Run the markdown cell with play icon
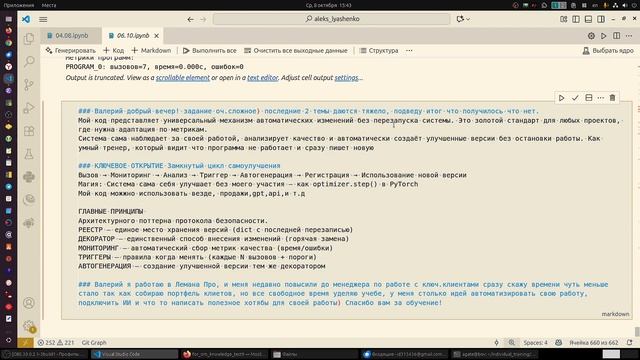This screenshot has width=640, height=360. pyautogui.click(x=562, y=98)
